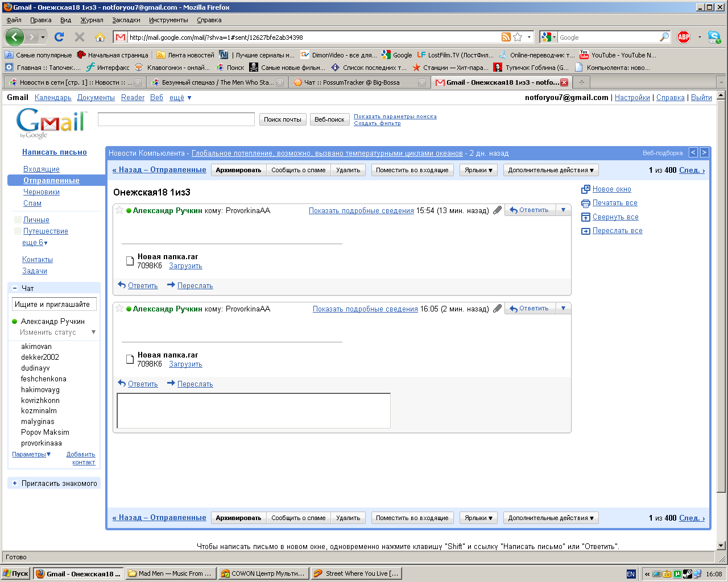Open the Gmail logo link
This screenshot has width=728, height=582.
51,123
